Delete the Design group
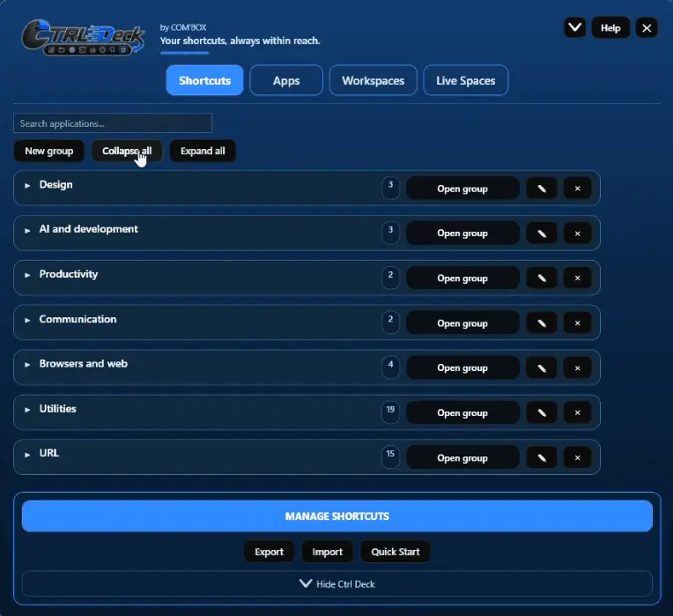The image size is (673, 616). click(x=577, y=189)
